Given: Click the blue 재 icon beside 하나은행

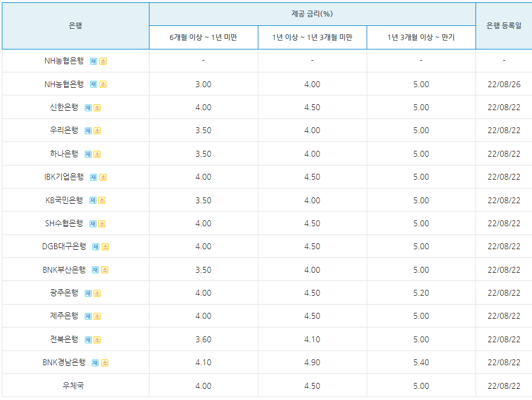Looking at the screenshot, I should [88, 154].
